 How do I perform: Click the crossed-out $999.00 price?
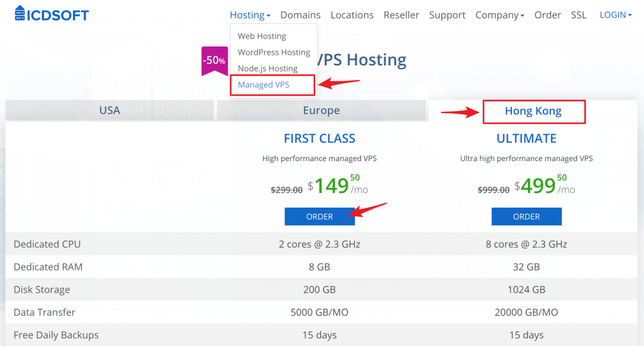point(494,190)
